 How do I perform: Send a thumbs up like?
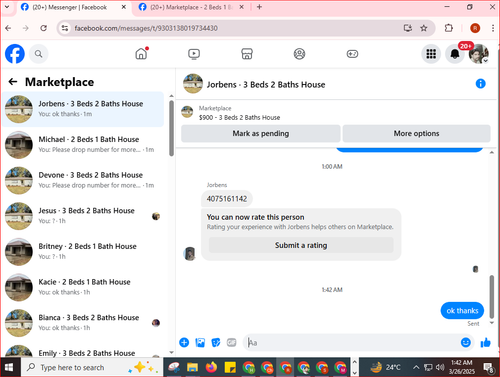[x=485, y=342]
